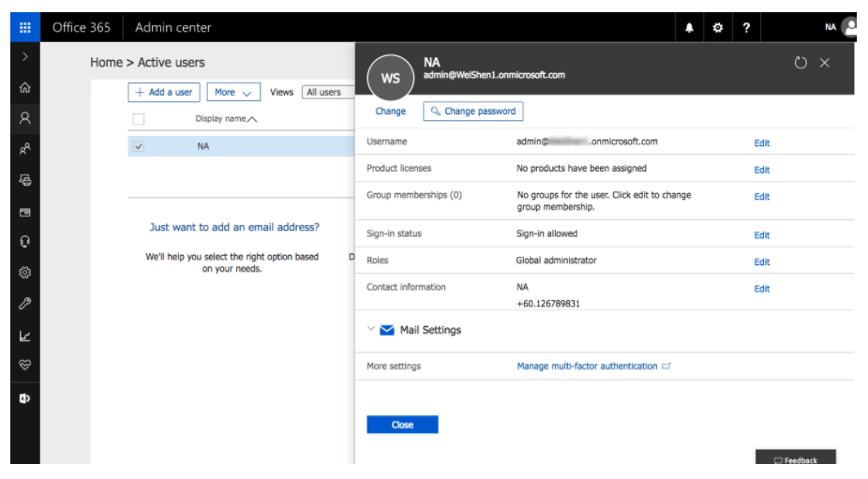Open Settings gear in left sidebar
This screenshot has height=479, width=868.
(x=25, y=273)
